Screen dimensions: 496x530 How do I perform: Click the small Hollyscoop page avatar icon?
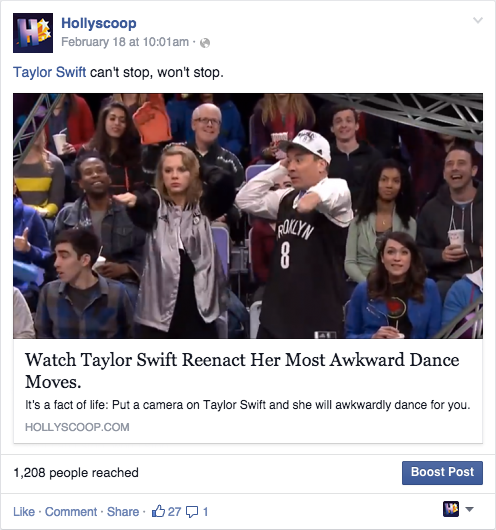(451, 509)
